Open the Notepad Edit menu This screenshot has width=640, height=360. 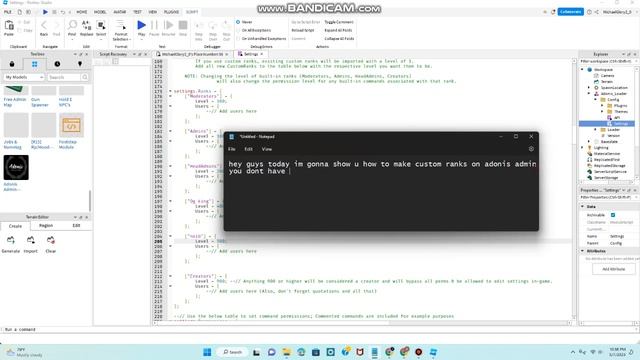249,149
